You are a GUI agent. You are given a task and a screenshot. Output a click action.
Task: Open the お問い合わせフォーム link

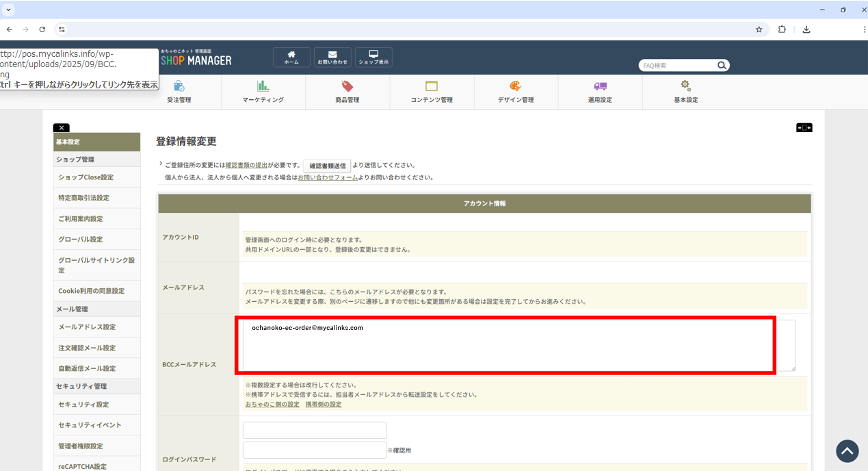(x=328, y=177)
